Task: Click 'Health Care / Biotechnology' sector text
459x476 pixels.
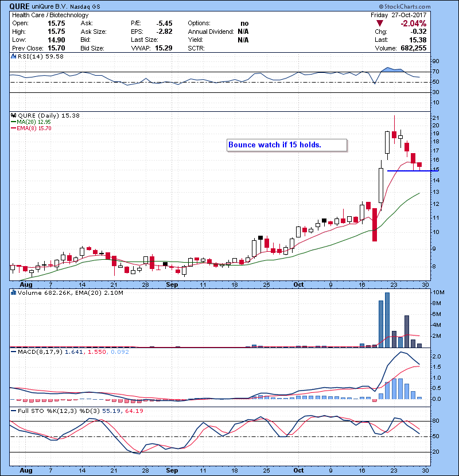Action: (x=50, y=15)
